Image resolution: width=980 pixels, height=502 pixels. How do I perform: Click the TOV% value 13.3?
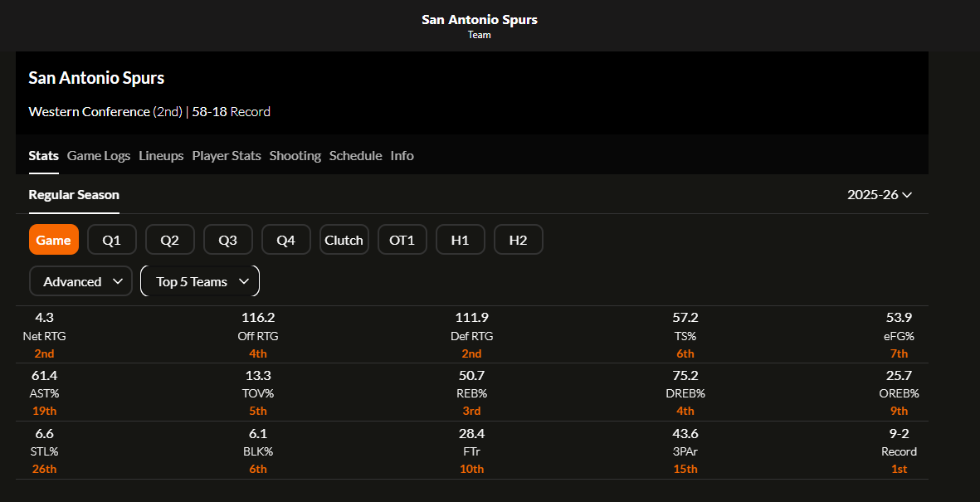click(258, 376)
